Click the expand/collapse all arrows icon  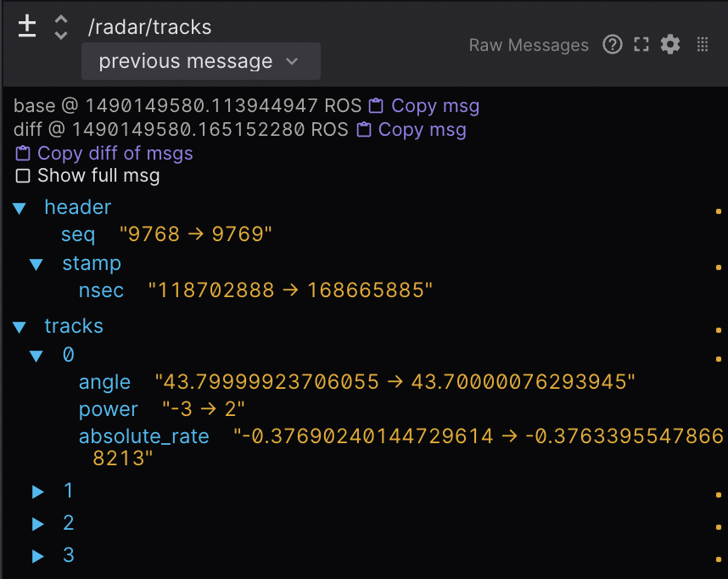point(60,26)
